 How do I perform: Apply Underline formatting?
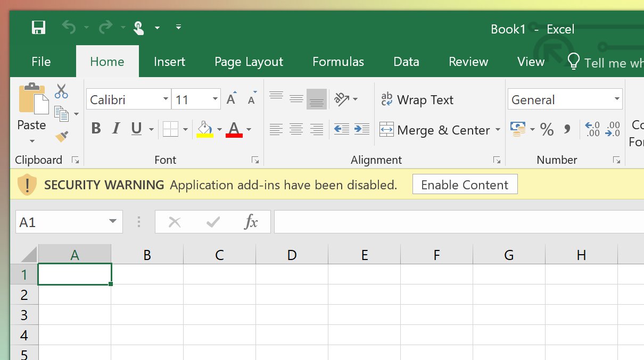click(x=136, y=128)
